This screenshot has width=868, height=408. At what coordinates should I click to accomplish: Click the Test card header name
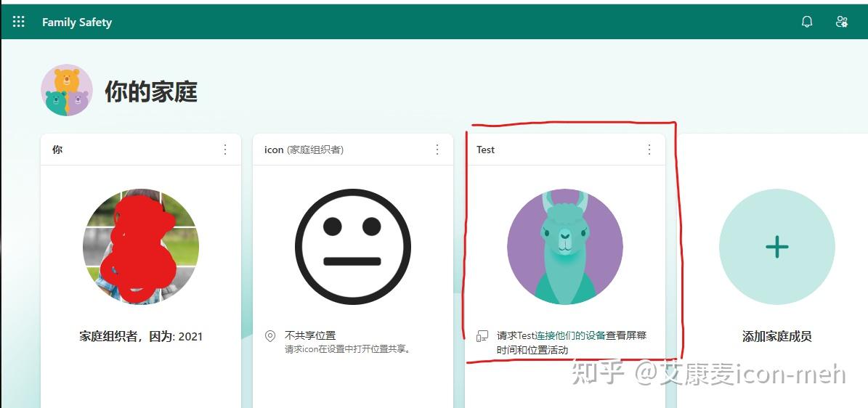pos(485,150)
